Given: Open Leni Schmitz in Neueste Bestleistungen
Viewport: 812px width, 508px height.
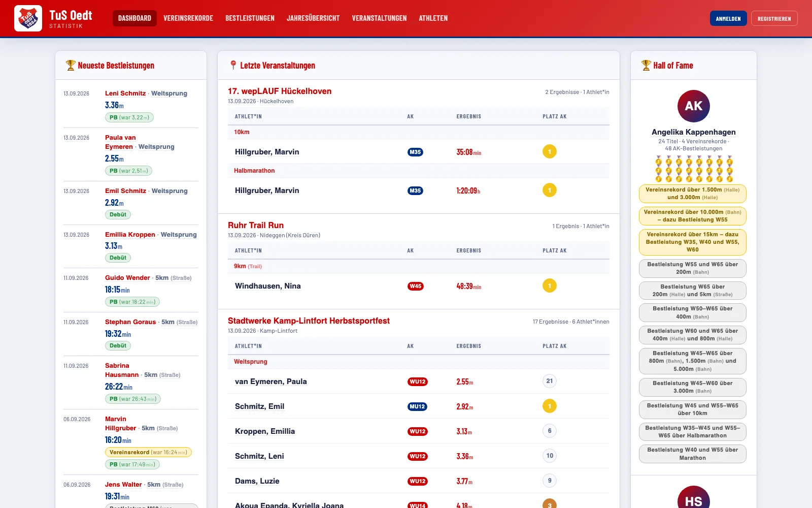Looking at the screenshot, I should click(125, 93).
